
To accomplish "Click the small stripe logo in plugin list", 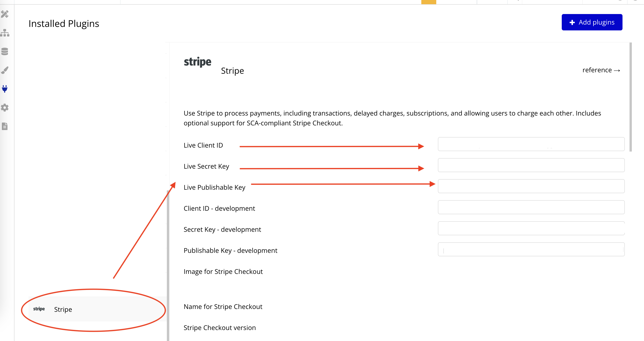I will pos(39,309).
